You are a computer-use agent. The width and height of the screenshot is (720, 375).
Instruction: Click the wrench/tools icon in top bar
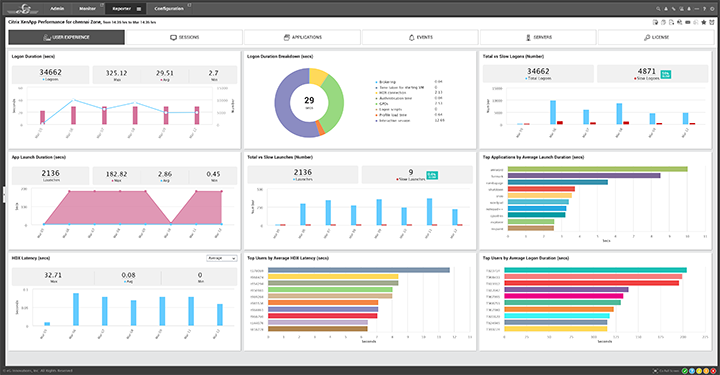click(x=674, y=9)
